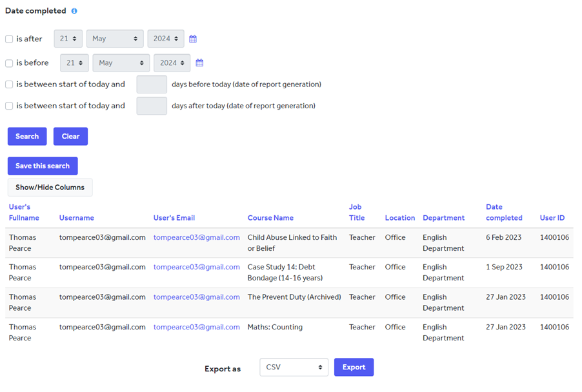The height and width of the screenshot is (392, 582).
Task: Check 'is between start of today and days after today'
Action: (x=8, y=105)
